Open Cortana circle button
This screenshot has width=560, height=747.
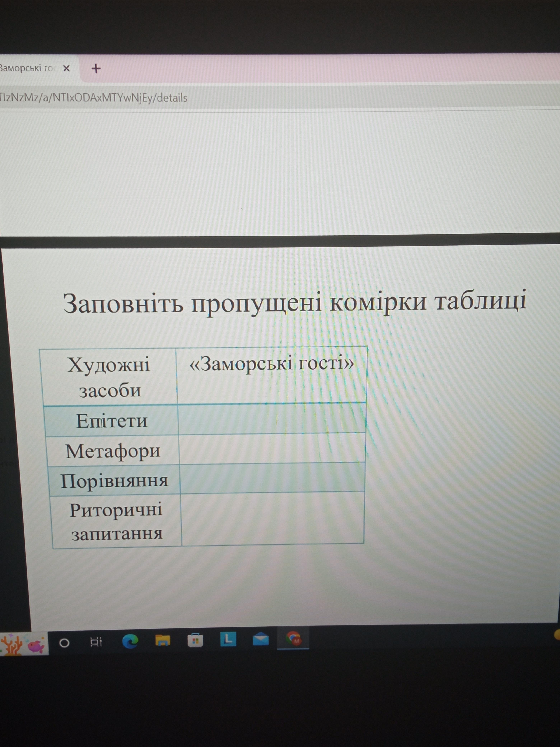[x=64, y=643]
